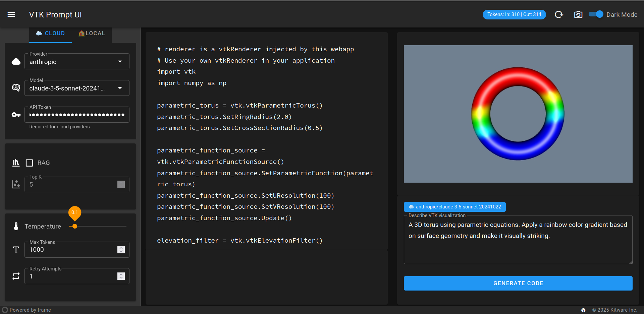
Task: Switch to the LOCAL tab
Action: [92, 33]
